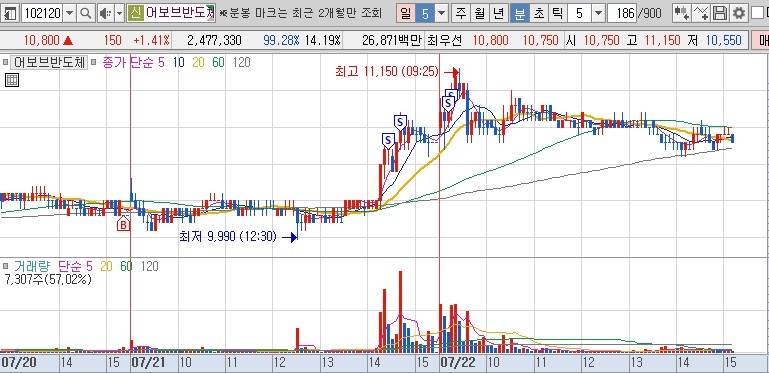Click the stock code field 102120
The width and height of the screenshot is (769, 373).
pyautogui.click(x=42, y=13)
